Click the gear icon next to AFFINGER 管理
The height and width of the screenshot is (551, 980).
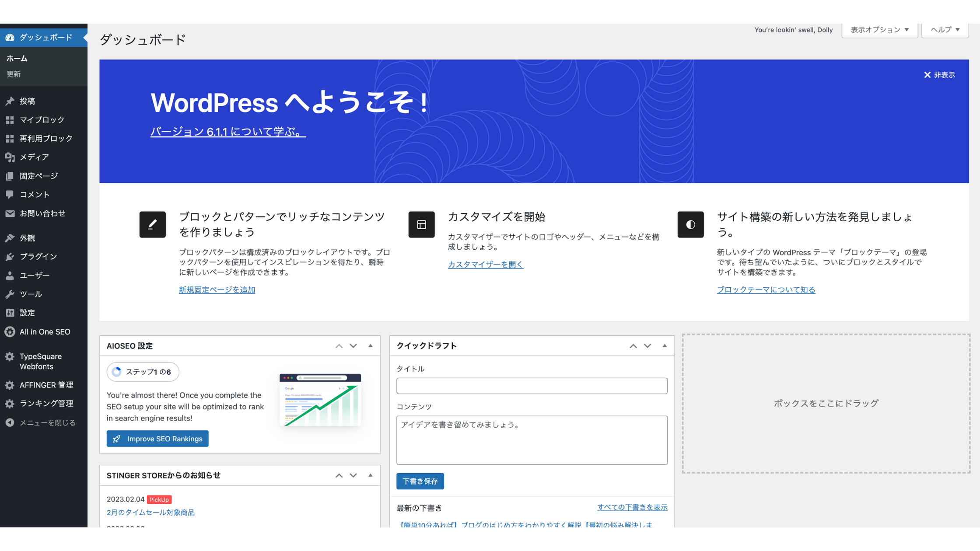(x=10, y=385)
